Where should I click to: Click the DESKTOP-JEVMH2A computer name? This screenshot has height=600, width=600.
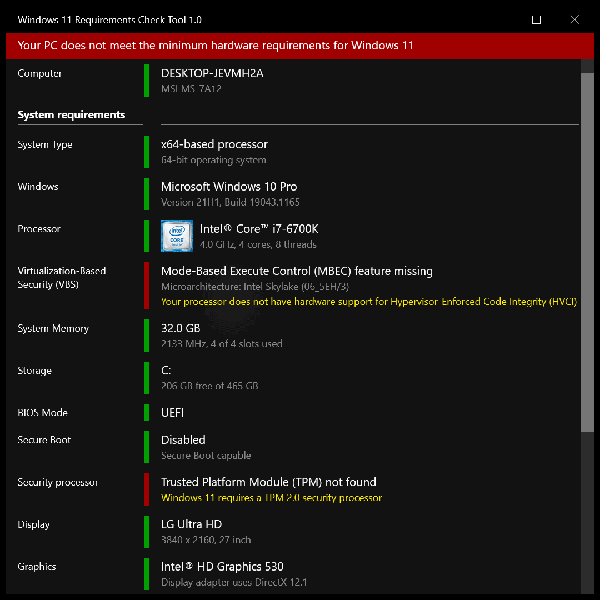pos(213,73)
